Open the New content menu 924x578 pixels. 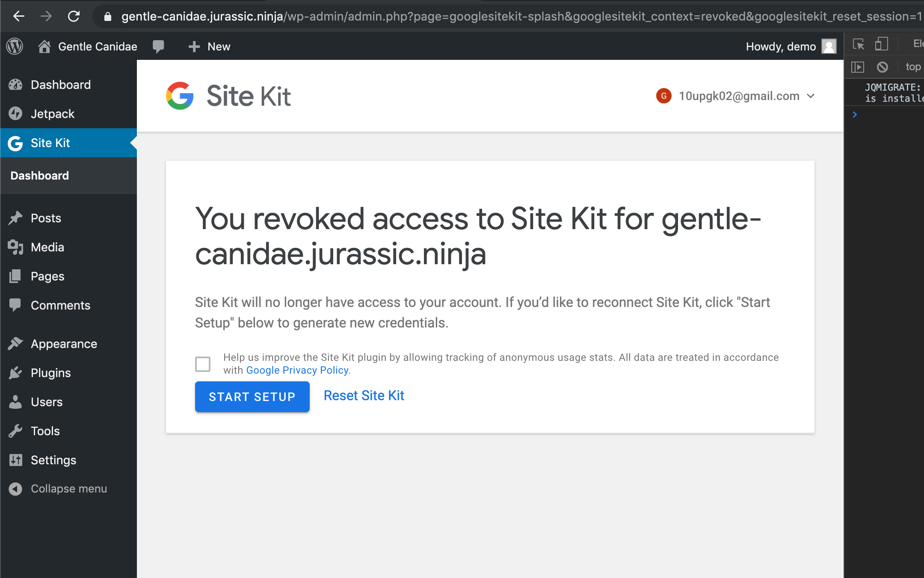pyautogui.click(x=210, y=46)
